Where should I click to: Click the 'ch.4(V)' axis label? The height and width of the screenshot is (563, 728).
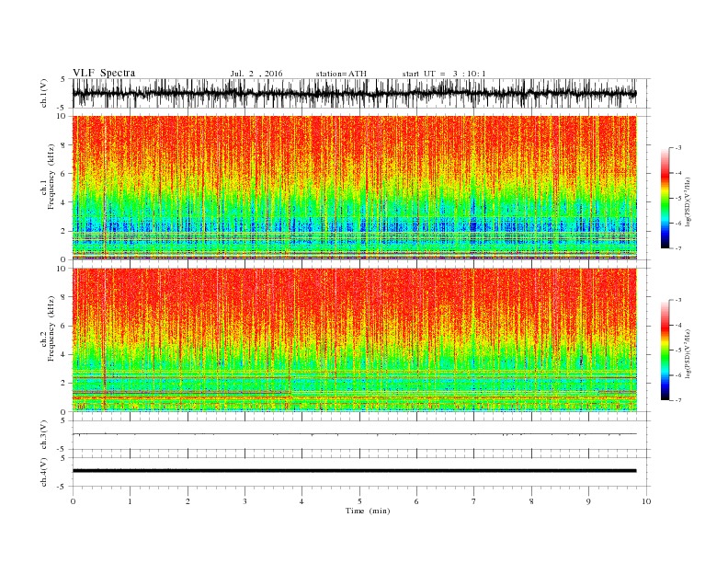click(x=44, y=472)
